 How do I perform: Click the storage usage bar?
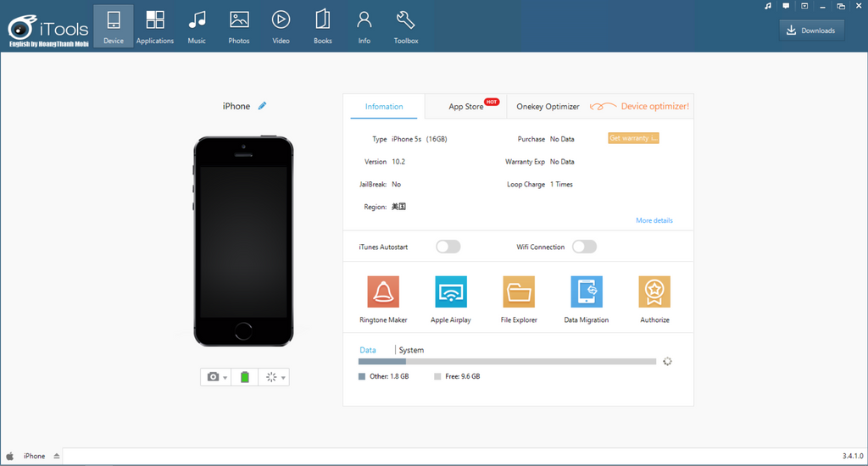click(x=507, y=362)
